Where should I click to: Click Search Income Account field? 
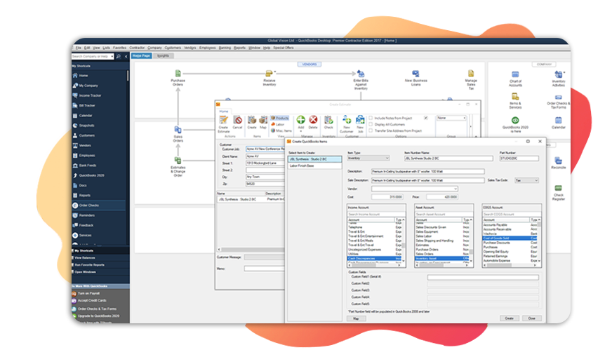coord(376,215)
